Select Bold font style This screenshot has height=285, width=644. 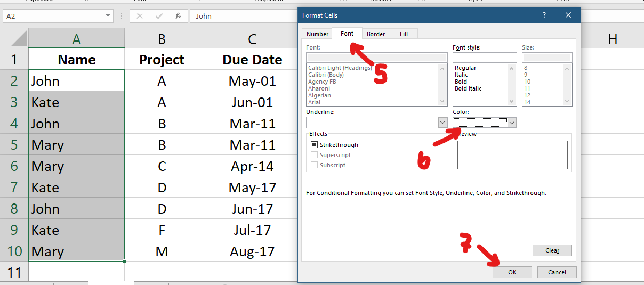pos(461,82)
